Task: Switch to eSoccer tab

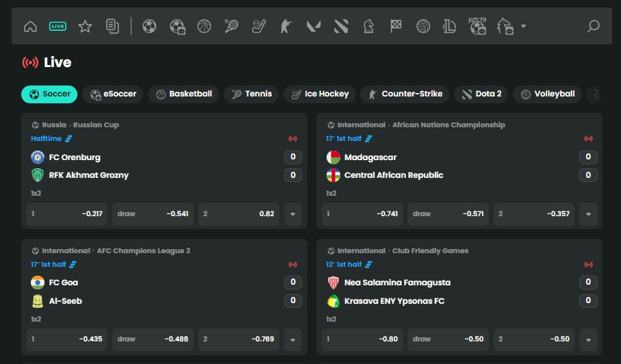Action: pos(113,94)
